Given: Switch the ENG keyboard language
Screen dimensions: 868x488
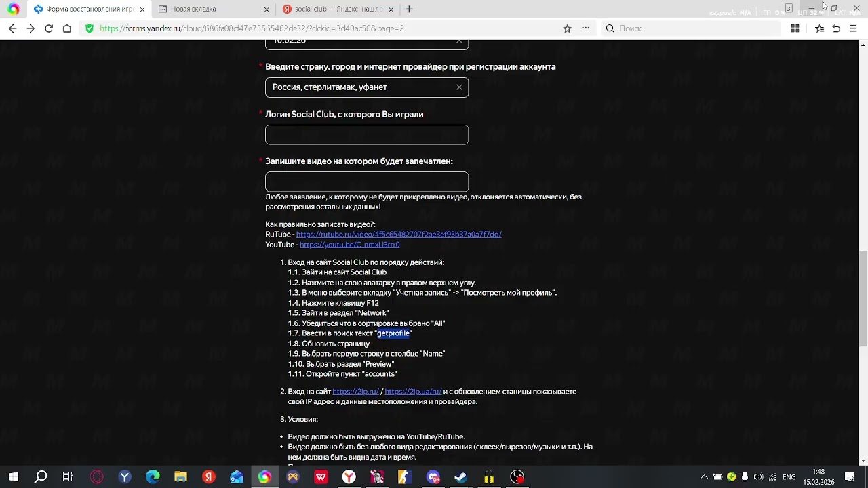Looking at the screenshot, I should (789, 477).
